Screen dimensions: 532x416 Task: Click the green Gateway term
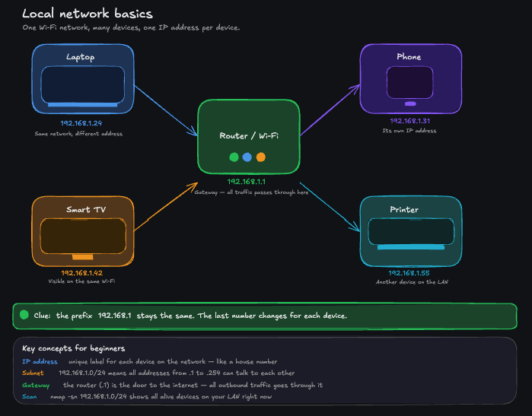point(36,385)
